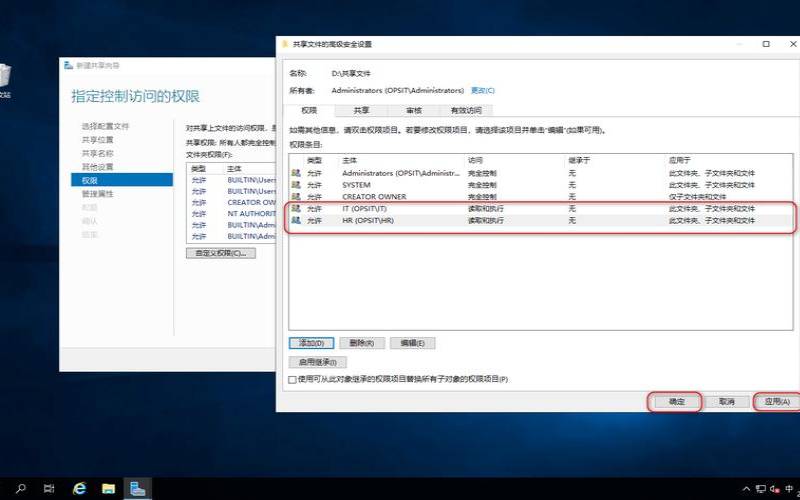800x500 pixels.
Task: Open the volume tray icon
Action: pos(775,488)
